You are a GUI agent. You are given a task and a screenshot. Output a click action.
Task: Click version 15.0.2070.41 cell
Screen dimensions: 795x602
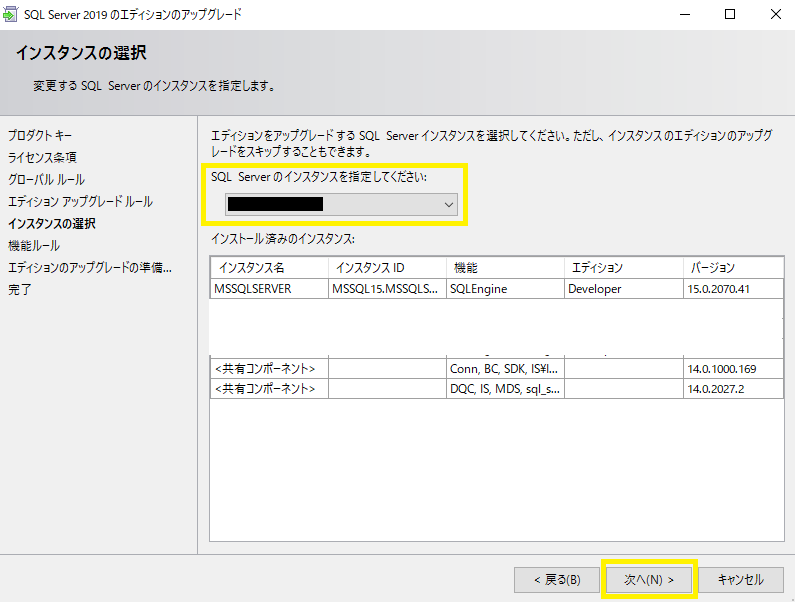[x=733, y=289]
